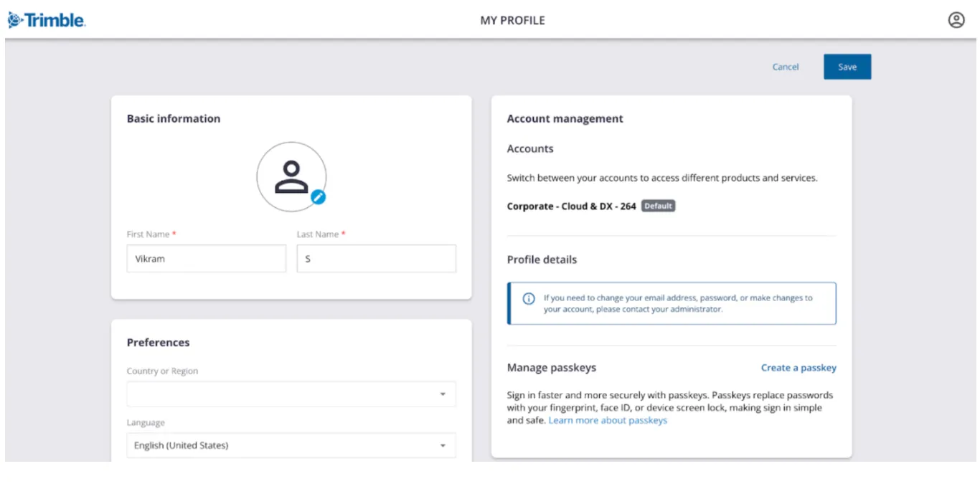Click the Country or Region label

pyautogui.click(x=163, y=371)
